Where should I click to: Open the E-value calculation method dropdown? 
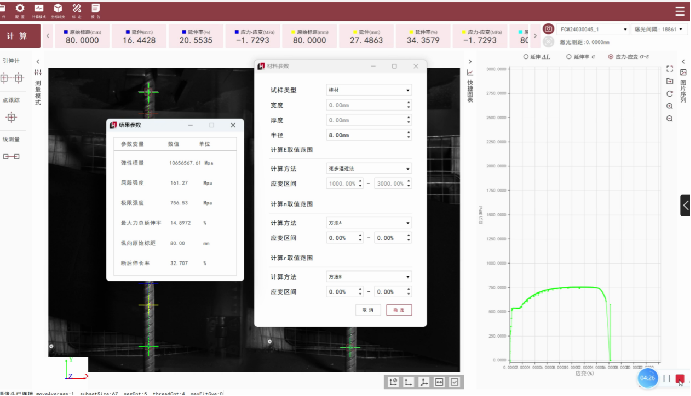[369, 169]
